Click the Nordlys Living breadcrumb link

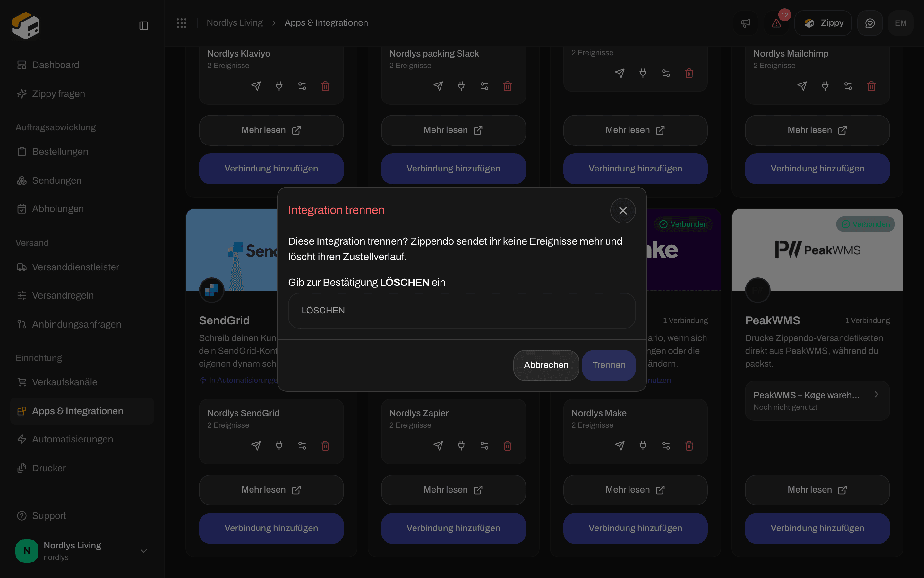[x=235, y=23]
